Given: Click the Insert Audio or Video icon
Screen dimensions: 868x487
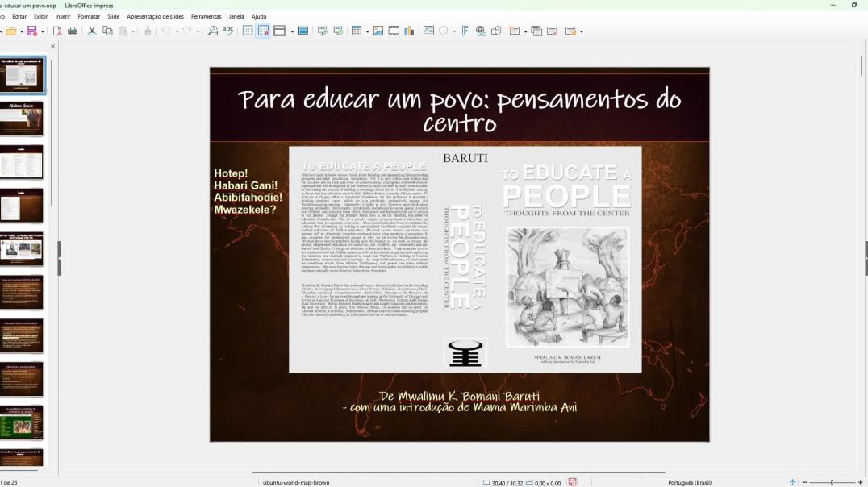Looking at the screenshot, I should [394, 31].
